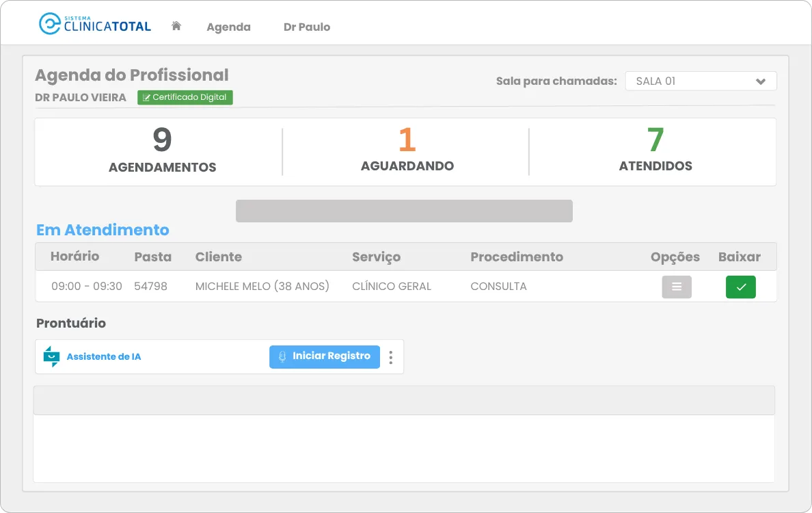Click the Assistente de IA label
The image size is (812, 513).
click(104, 356)
